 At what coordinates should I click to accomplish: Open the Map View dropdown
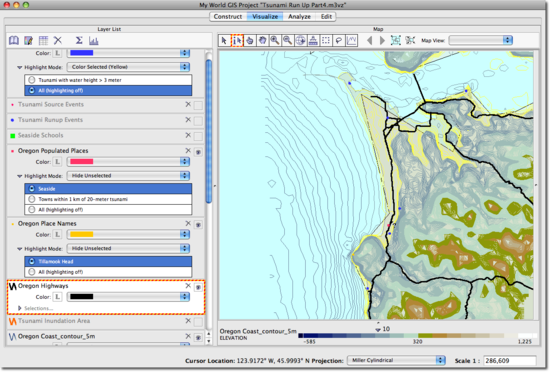(481, 40)
